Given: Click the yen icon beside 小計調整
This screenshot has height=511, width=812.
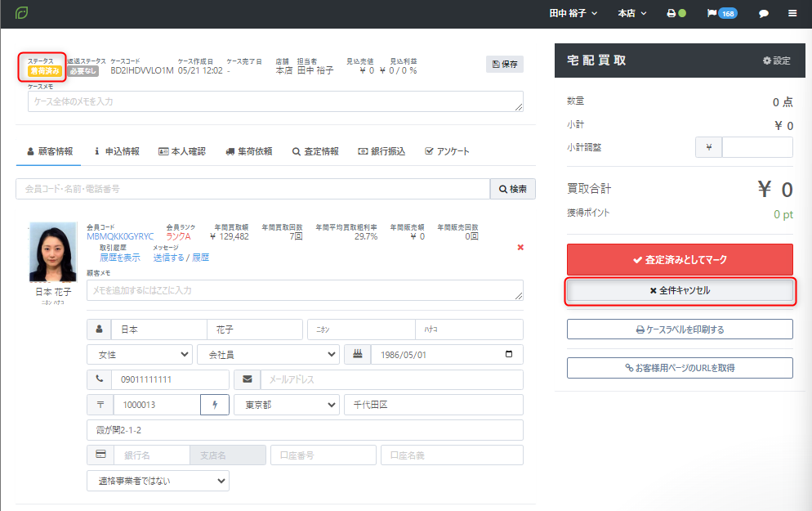Looking at the screenshot, I should (x=708, y=147).
